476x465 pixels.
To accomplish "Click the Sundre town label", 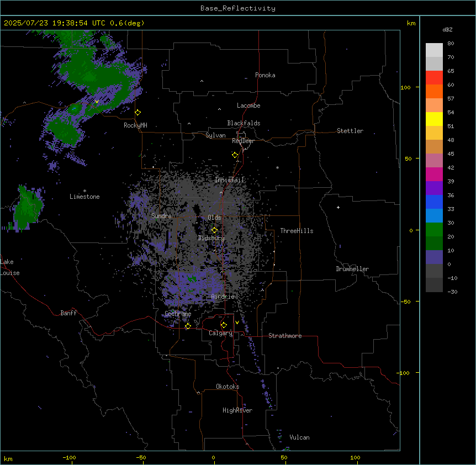I will click(161, 216).
